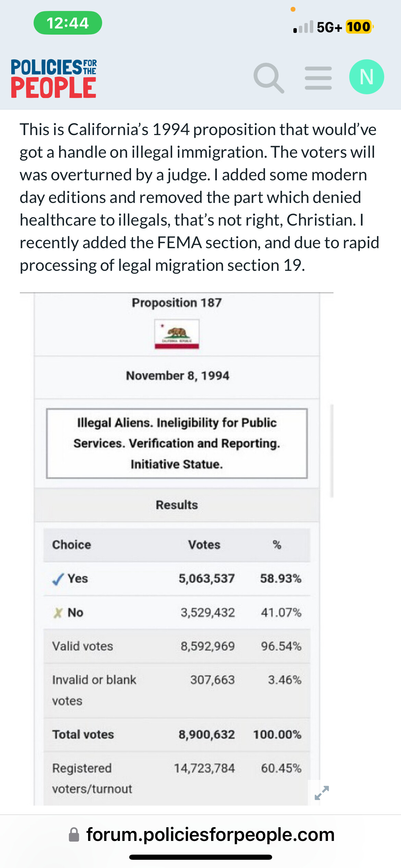Tap the November 8, 1994 date
This screenshot has width=401, height=868.
tap(178, 376)
